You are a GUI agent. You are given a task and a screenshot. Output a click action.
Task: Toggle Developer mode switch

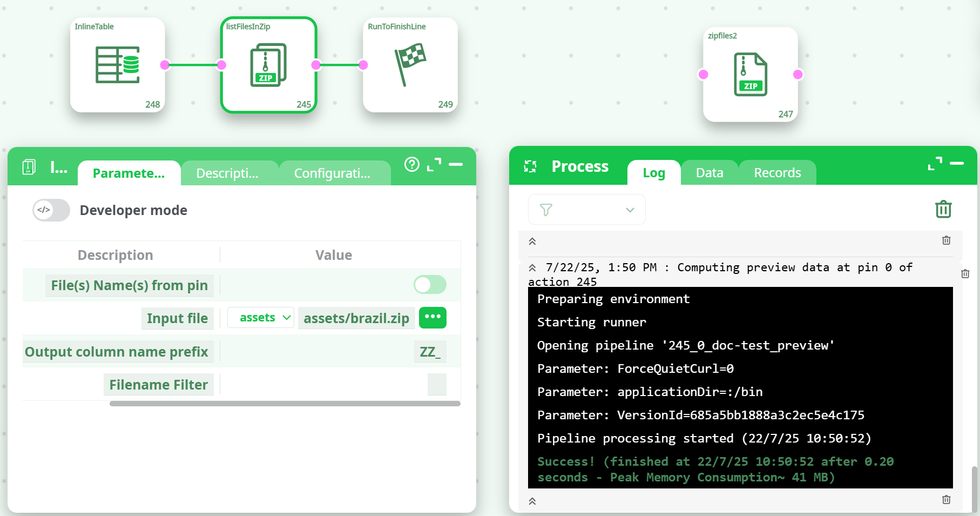[51, 210]
